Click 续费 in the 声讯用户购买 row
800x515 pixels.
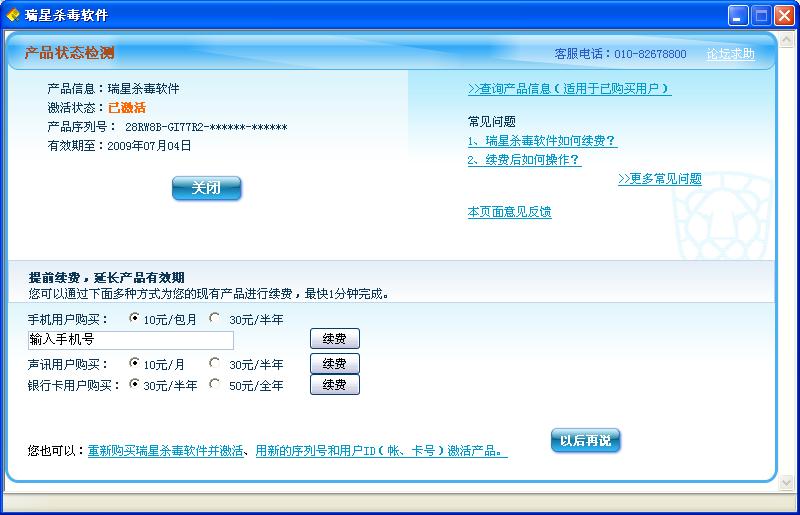point(335,363)
